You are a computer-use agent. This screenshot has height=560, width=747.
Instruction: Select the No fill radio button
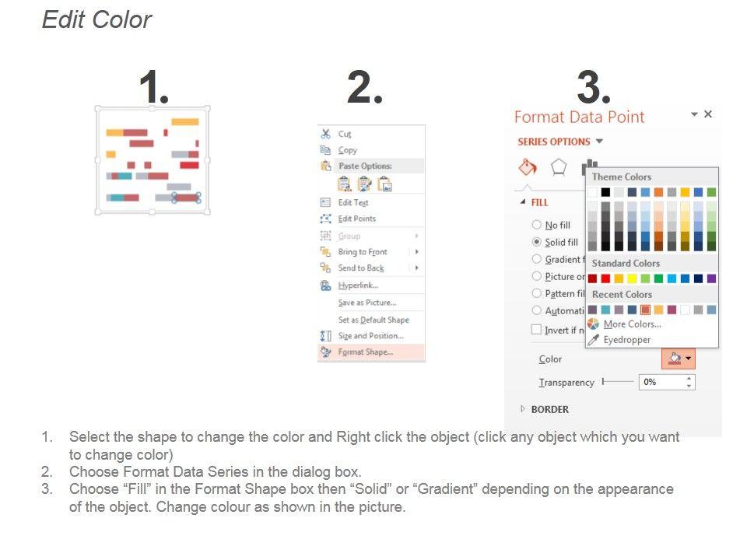(x=536, y=225)
